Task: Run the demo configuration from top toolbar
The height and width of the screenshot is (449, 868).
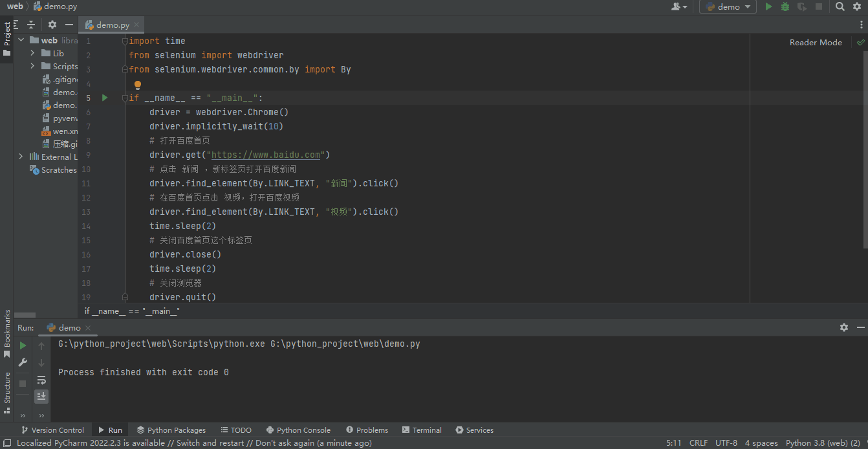Action: pyautogui.click(x=768, y=6)
